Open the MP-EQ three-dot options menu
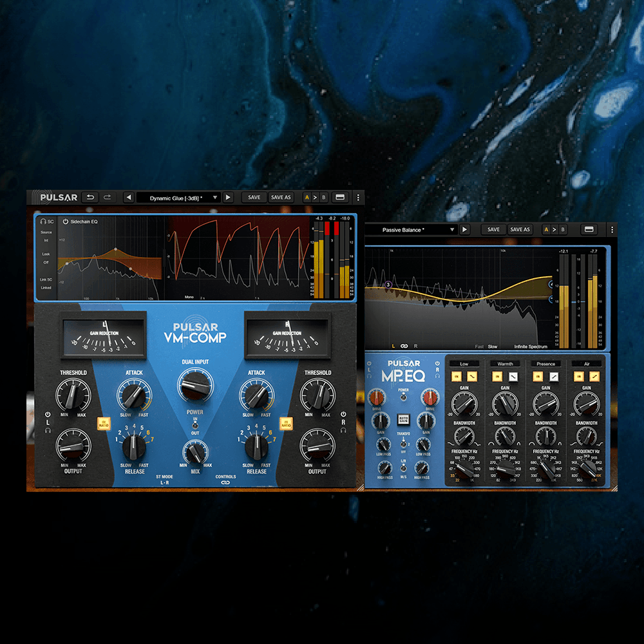Viewport: 644px width, 644px height. tap(612, 230)
